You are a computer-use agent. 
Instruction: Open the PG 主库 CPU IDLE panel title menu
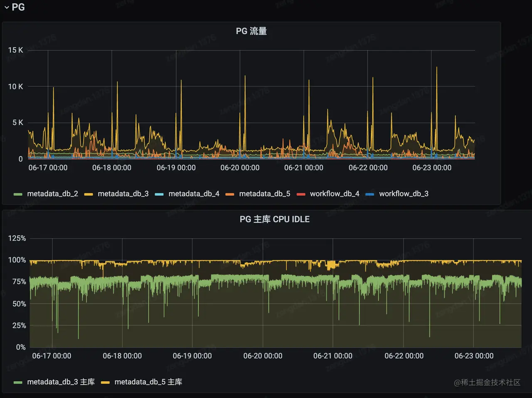(x=274, y=219)
